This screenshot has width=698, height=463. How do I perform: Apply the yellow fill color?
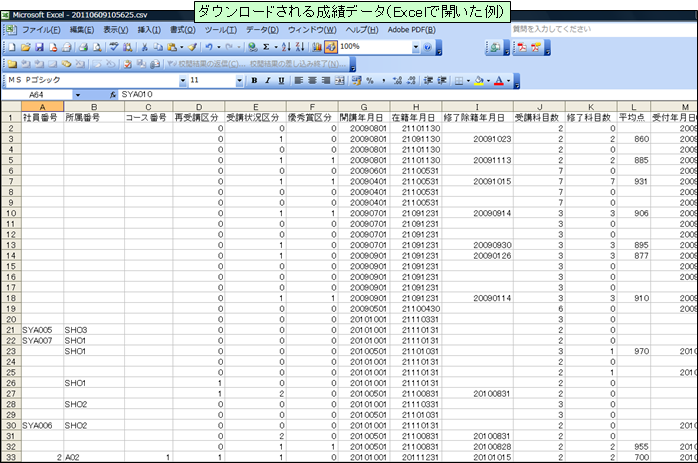click(479, 81)
